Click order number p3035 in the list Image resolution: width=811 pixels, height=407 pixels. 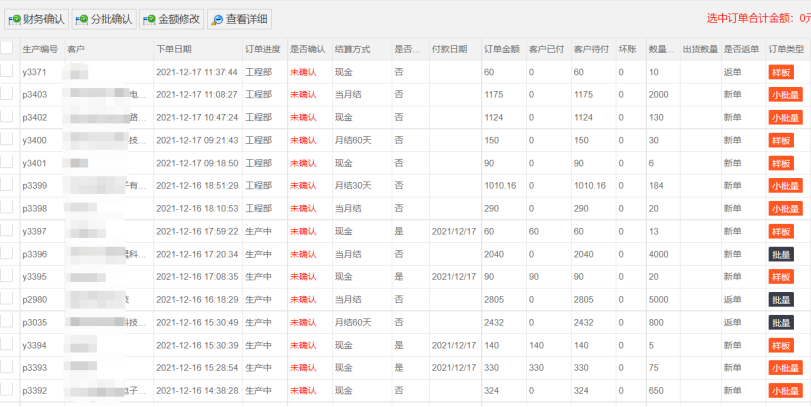pyautogui.click(x=35, y=322)
